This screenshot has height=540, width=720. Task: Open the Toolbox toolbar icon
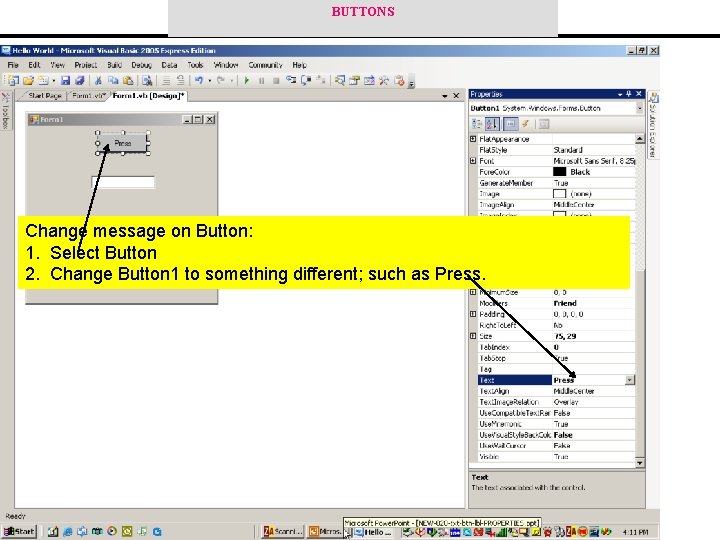[x=384, y=81]
